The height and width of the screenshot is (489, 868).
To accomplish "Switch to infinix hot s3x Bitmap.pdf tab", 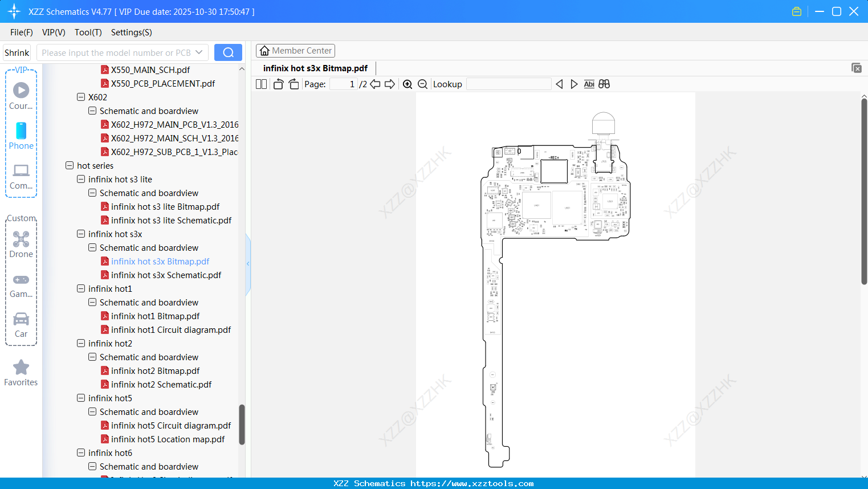I will click(315, 68).
